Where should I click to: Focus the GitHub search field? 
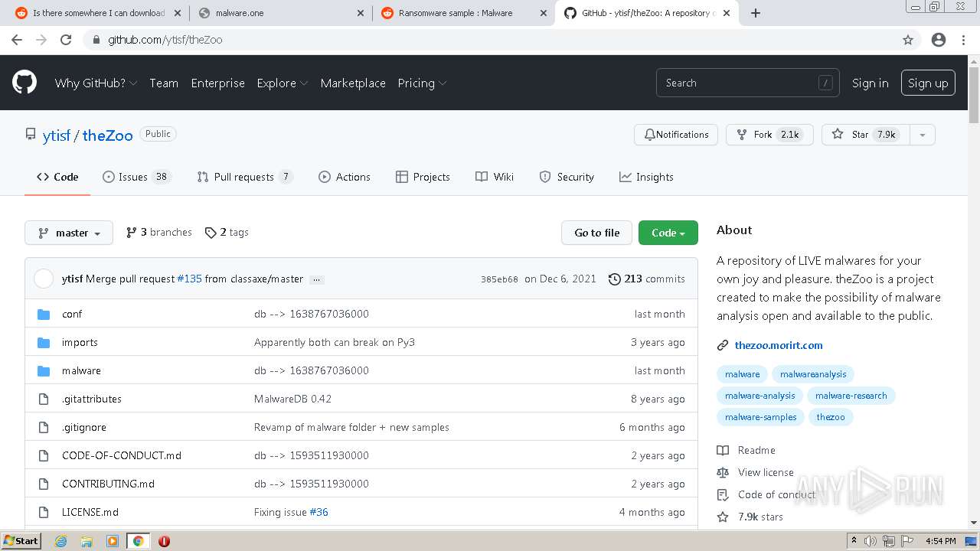747,83
